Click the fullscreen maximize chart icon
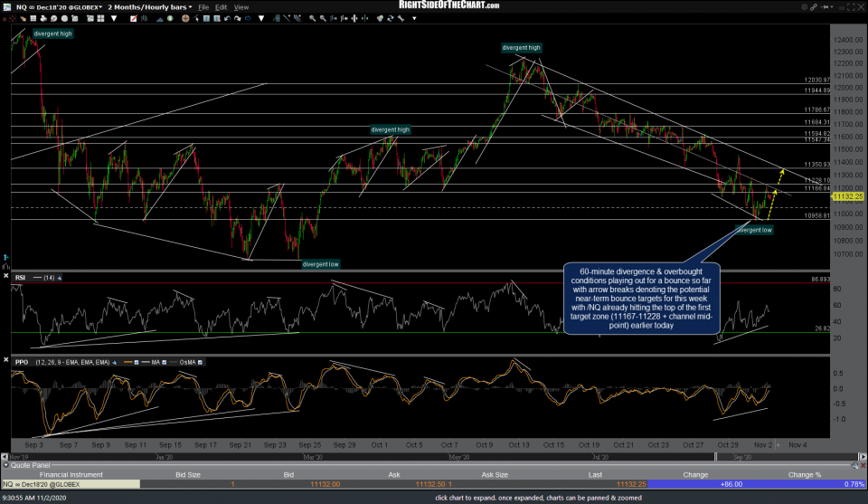Screen dimensions: 868x504 pyautogui.click(x=851, y=7)
